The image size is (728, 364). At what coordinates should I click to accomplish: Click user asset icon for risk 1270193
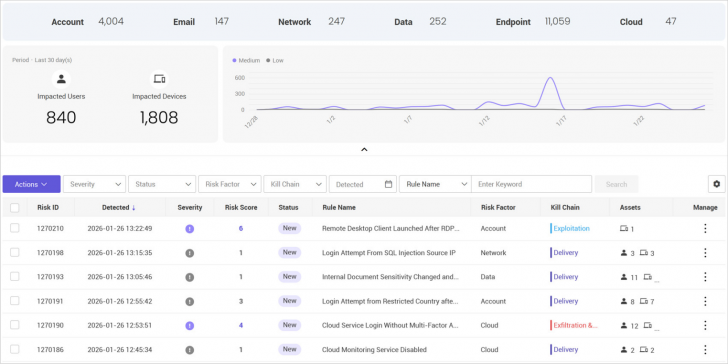624,277
